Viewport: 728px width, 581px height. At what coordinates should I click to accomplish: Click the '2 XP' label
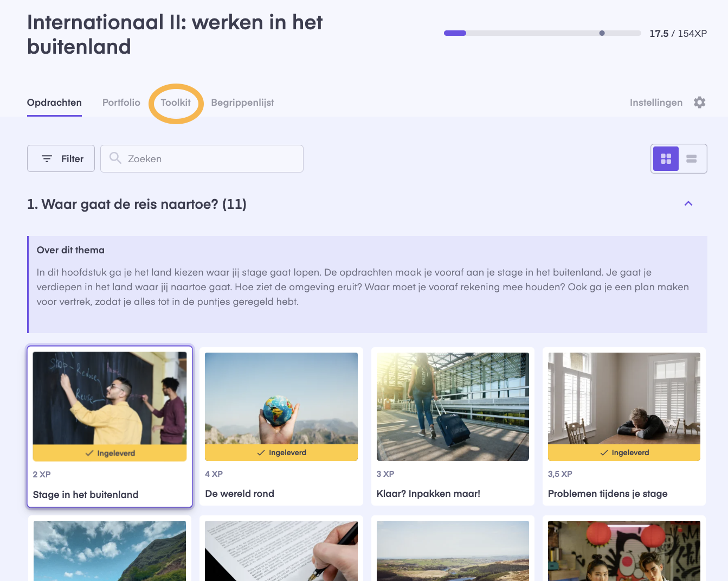(x=42, y=475)
